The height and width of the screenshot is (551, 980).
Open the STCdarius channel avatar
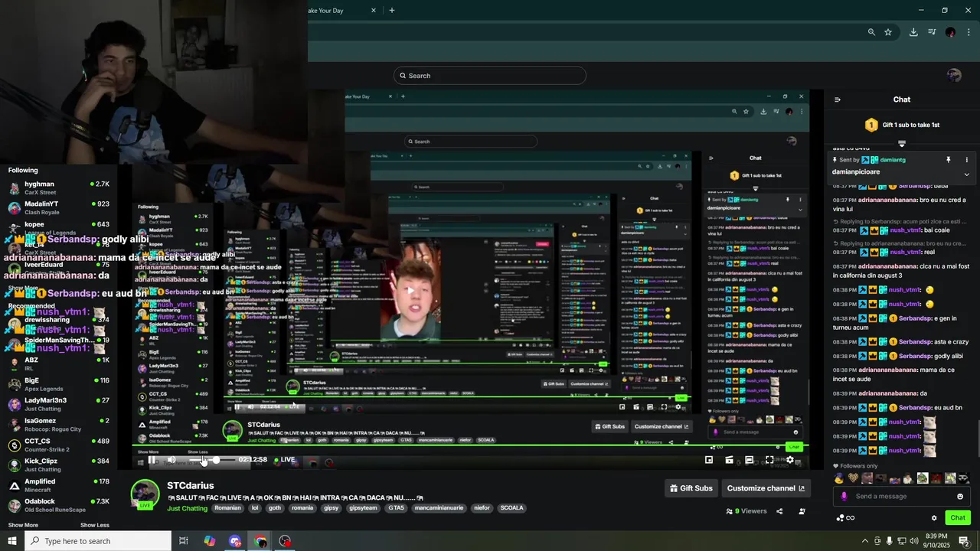(145, 494)
